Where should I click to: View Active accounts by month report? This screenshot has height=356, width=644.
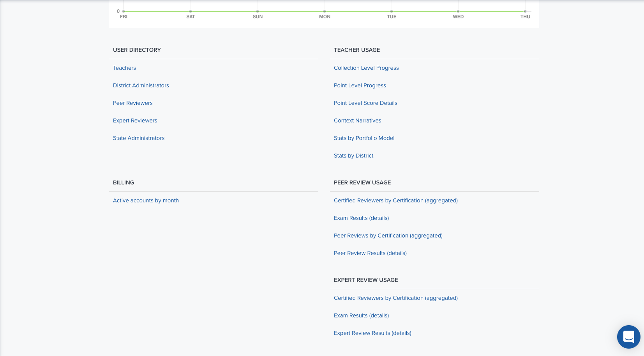[146, 200]
